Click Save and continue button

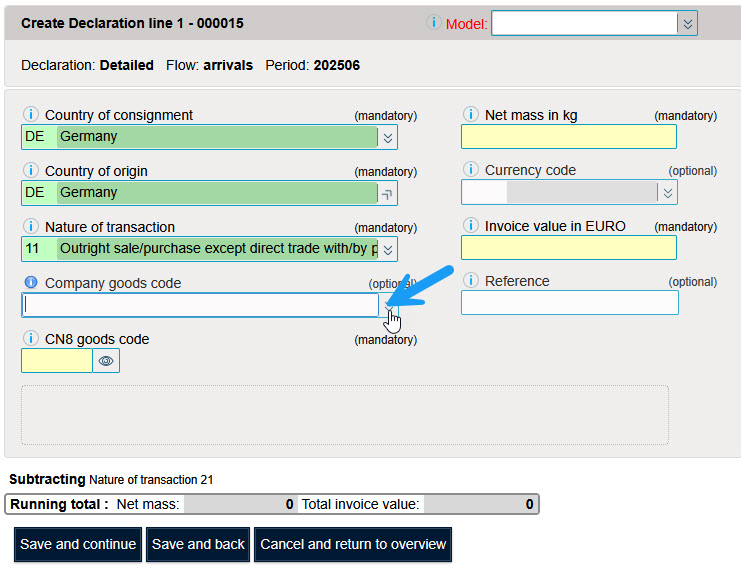click(78, 545)
